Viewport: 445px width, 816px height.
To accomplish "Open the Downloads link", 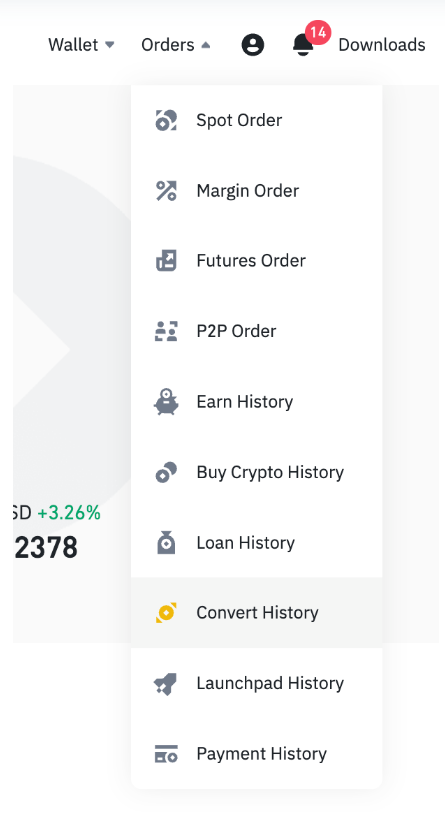I will [x=382, y=45].
